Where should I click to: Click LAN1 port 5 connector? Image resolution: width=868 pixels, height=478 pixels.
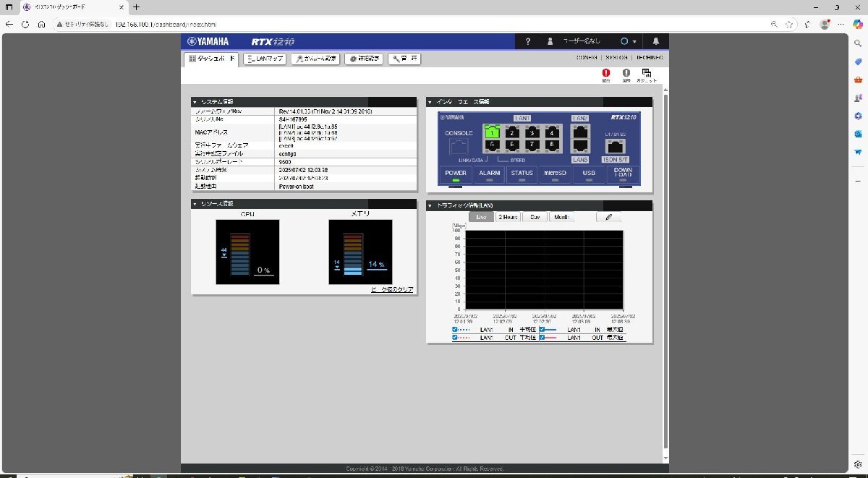pos(493,145)
